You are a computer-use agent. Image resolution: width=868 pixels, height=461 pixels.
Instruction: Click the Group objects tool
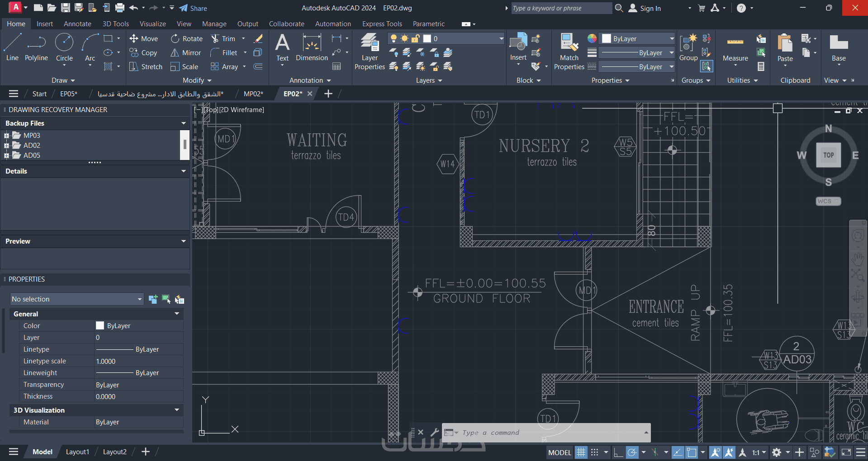pos(688,47)
